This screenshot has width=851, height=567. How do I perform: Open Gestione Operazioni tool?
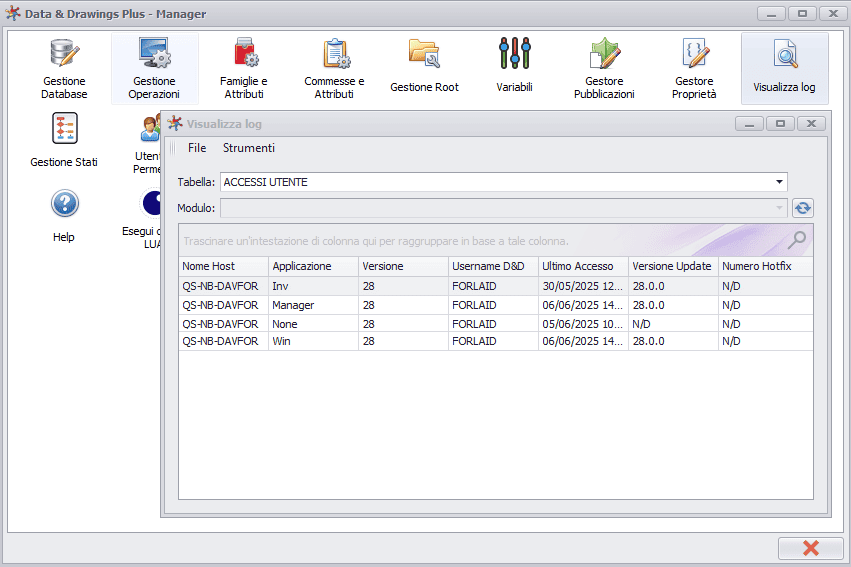(x=155, y=68)
